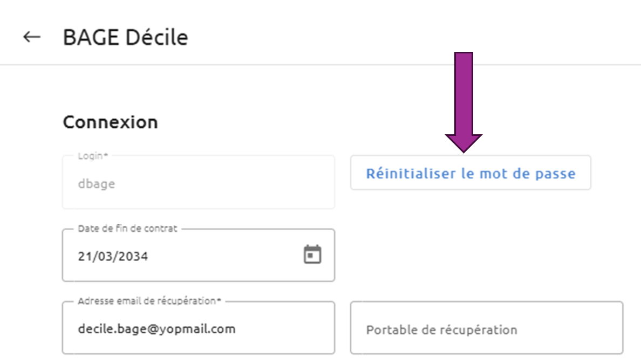
Task: Click the Réinitialiser le mot de passe button
Action: (x=470, y=173)
